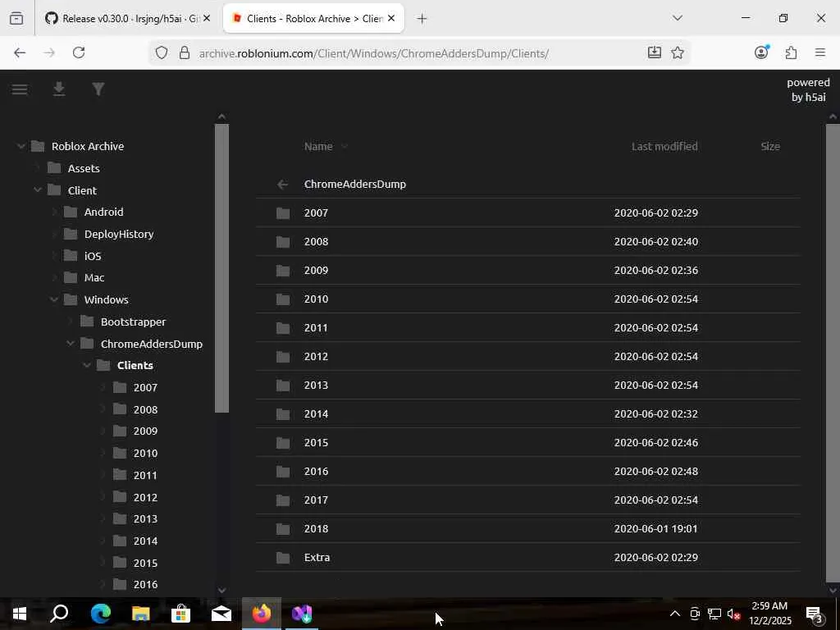The height and width of the screenshot is (630, 840).
Task: Open the Firefox View icon
Action: click(16, 19)
